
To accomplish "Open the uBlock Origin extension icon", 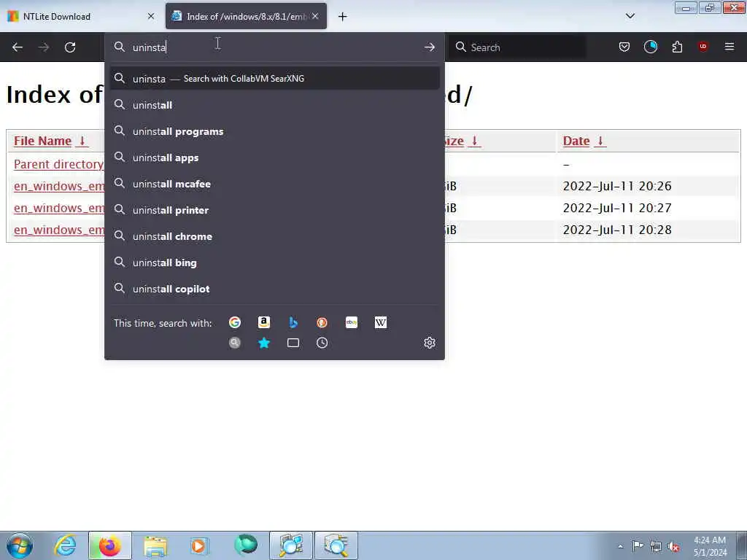I will pyautogui.click(x=703, y=46).
